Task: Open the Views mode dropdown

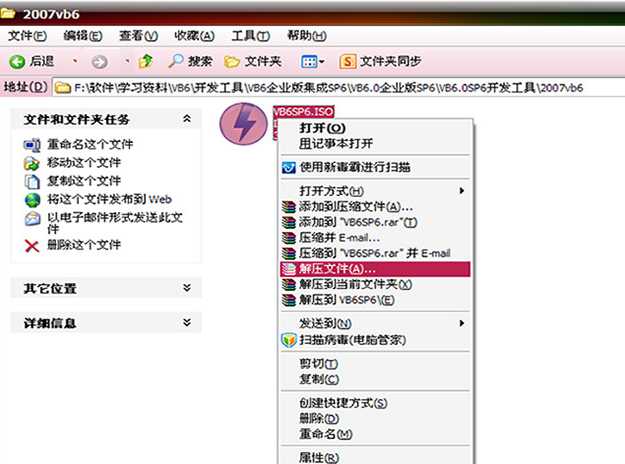Action: [312, 62]
